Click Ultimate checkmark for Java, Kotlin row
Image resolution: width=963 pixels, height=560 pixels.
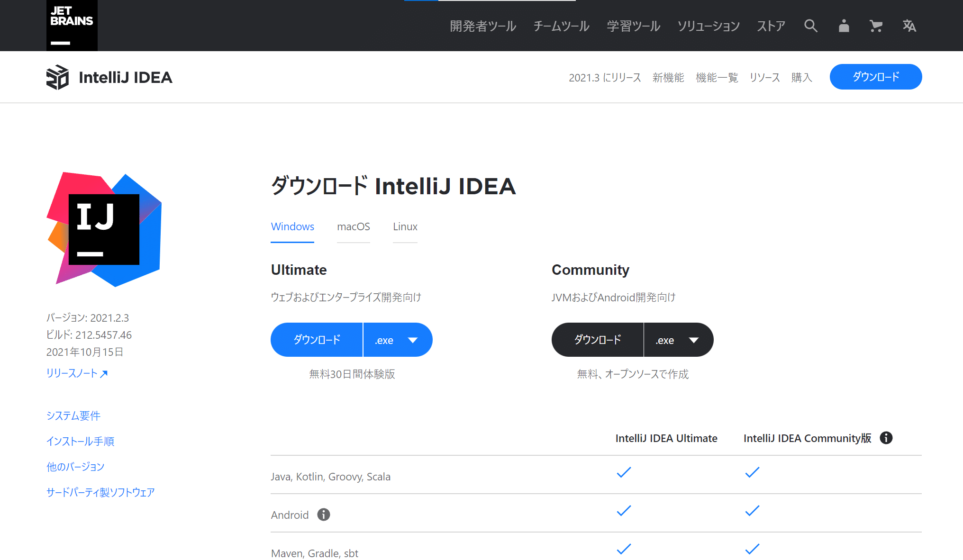[624, 472]
